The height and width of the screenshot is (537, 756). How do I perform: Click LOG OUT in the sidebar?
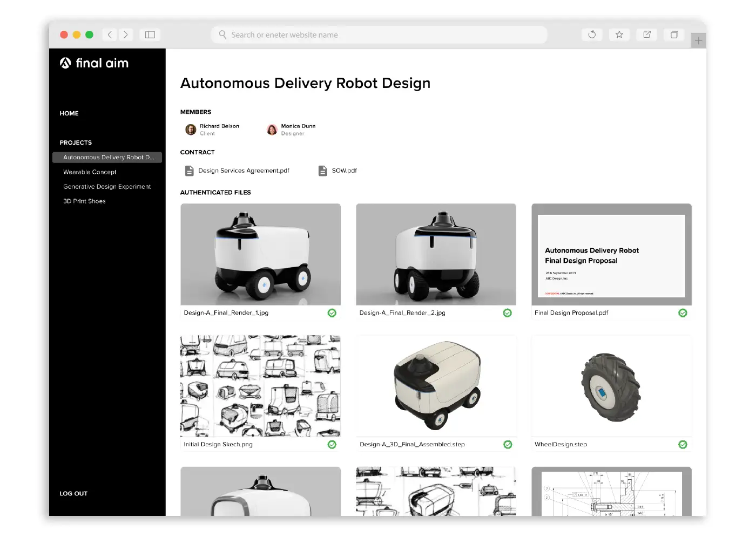coord(73,493)
